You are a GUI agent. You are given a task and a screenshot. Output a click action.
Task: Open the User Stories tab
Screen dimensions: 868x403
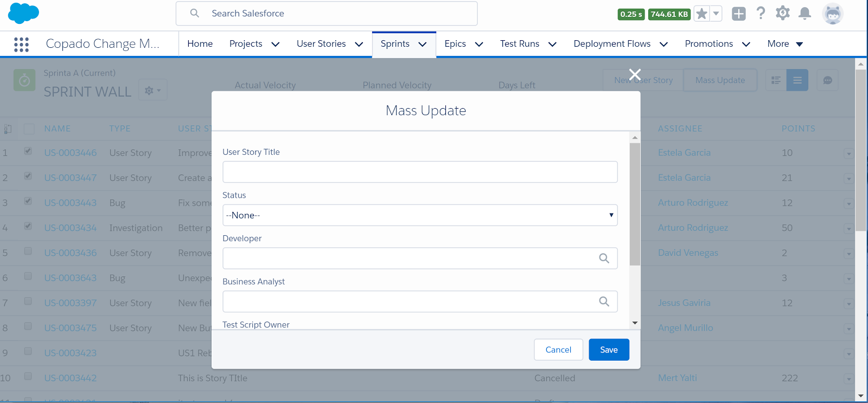pos(321,43)
